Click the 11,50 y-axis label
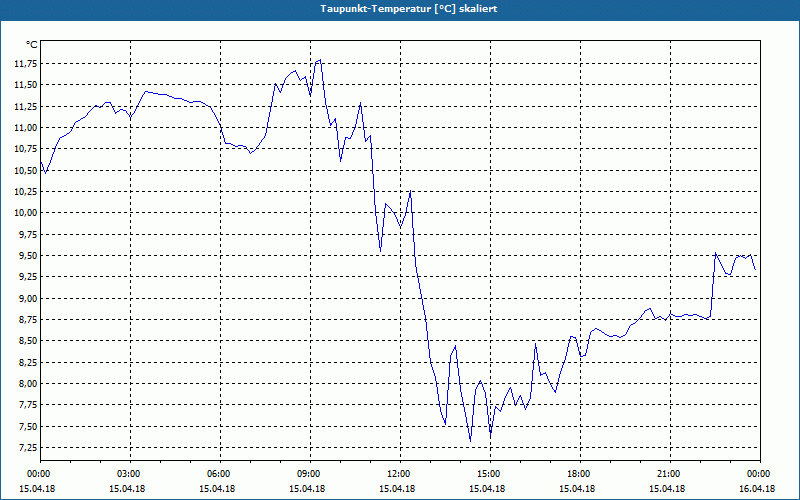This screenshot has width=800, height=500. point(26,85)
